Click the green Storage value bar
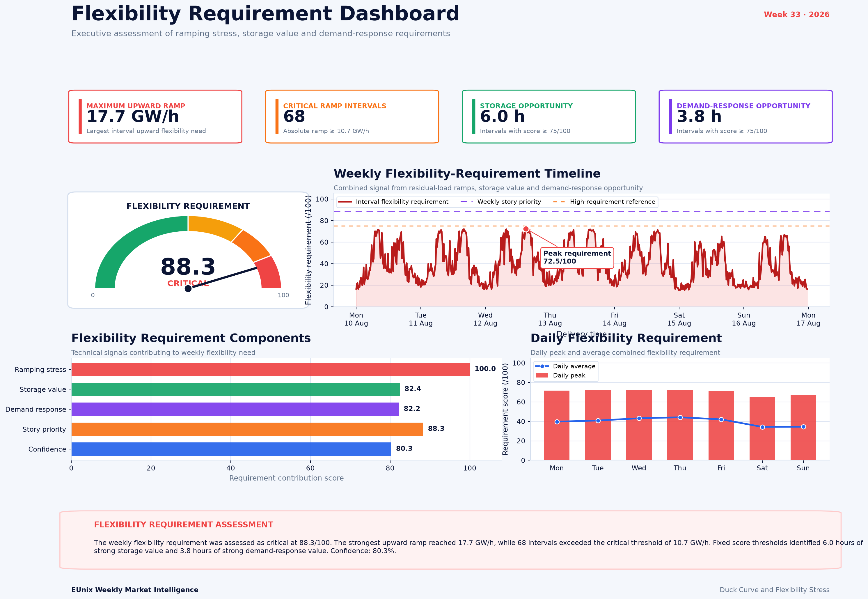868x599 pixels. click(236, 389)
